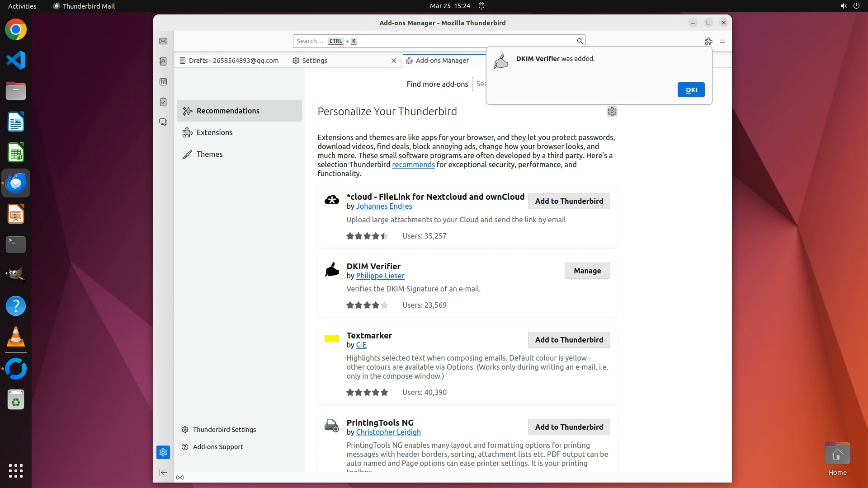
Task: Open the Thunderbird hamburger app menu
Action: click(722, 41)
